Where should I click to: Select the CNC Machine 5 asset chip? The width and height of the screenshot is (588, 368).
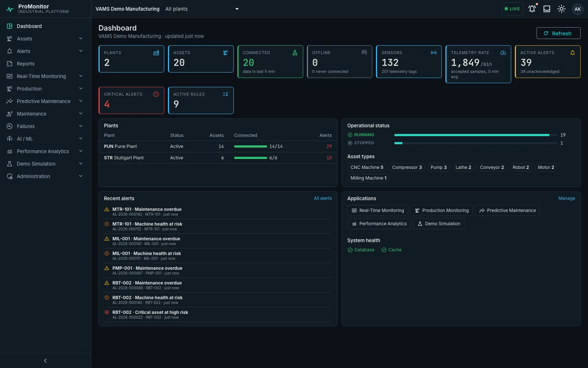click(x=367, y=167)
